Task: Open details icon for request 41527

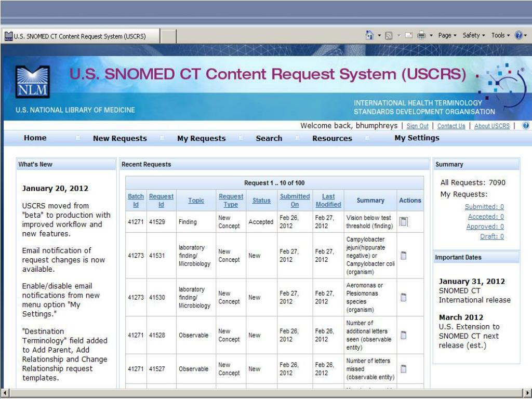Action: (403, 369)
